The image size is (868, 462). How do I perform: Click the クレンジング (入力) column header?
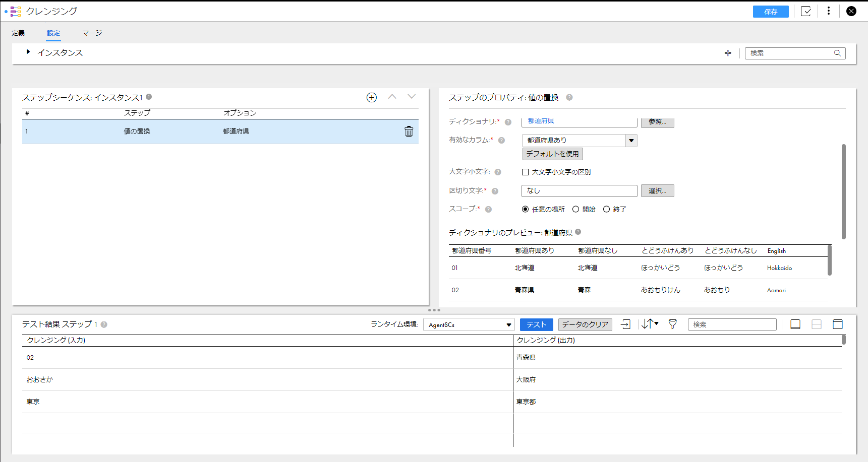(x=56, y=341)
